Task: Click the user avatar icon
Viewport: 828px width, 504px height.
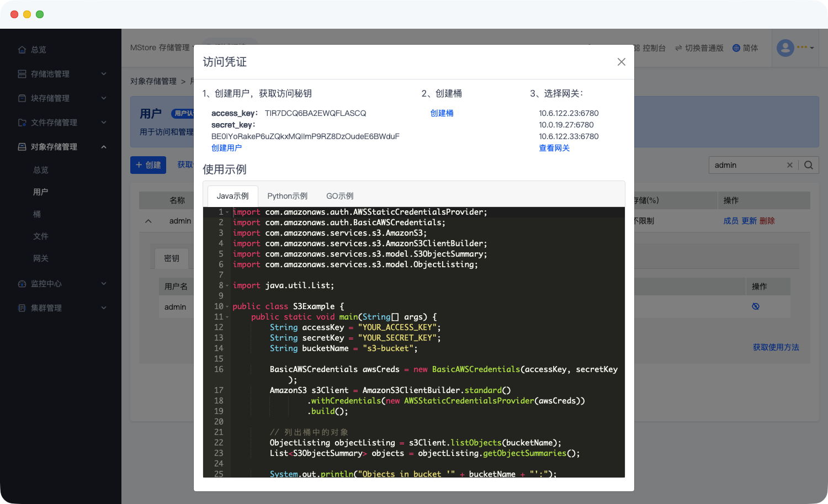Action: point(785,48)
